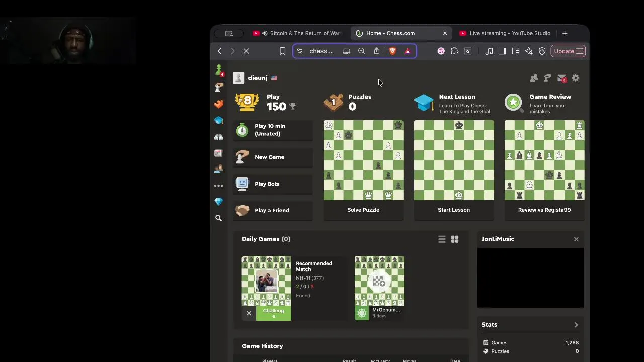Viewport: 644px width, 362px height.
Task: Open the Next Lesson chessboard thumbnail
Action: 454,160
